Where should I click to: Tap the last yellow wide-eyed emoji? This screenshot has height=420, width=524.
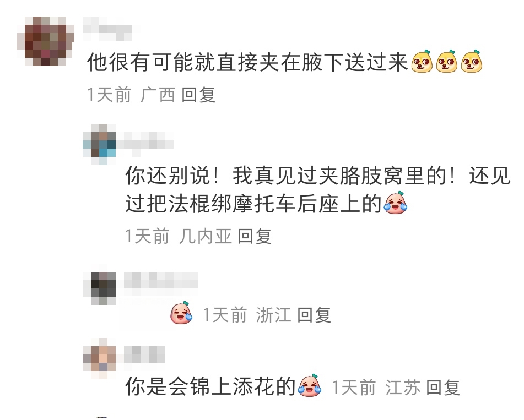pyautogui.click(x=472, y=62)
